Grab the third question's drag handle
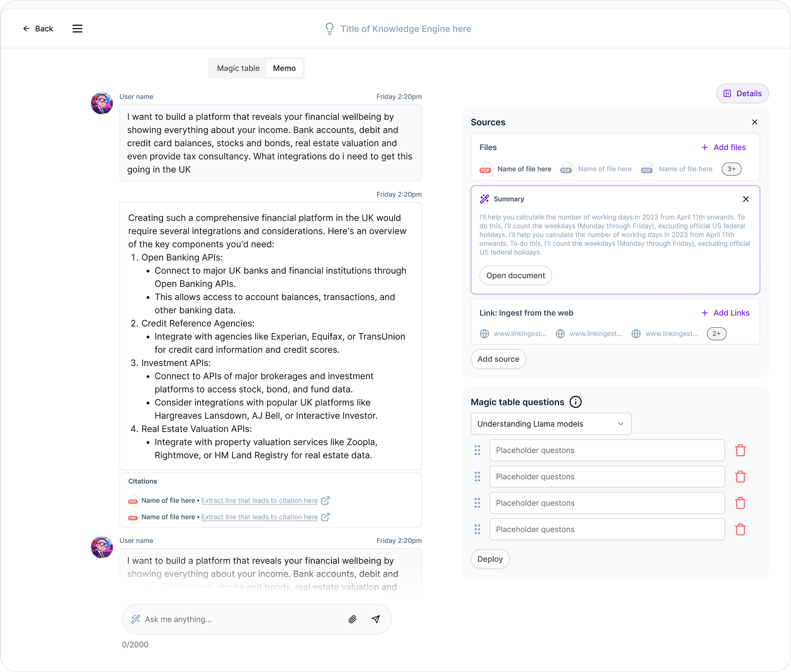The width and height of the screenshot is (791, 672). 477,503
